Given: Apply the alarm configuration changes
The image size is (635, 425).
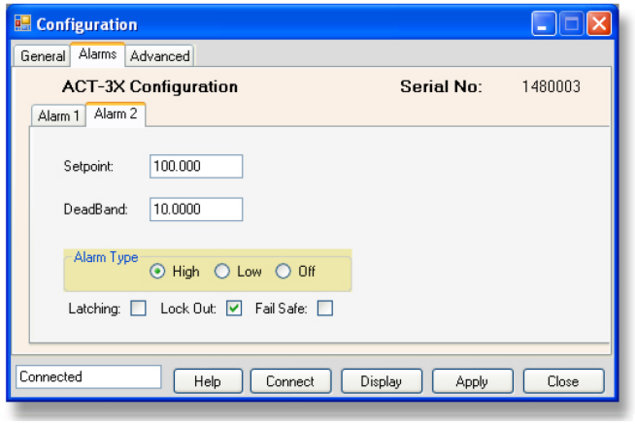Looking at the screenshot, I should (x=471, y=381).
